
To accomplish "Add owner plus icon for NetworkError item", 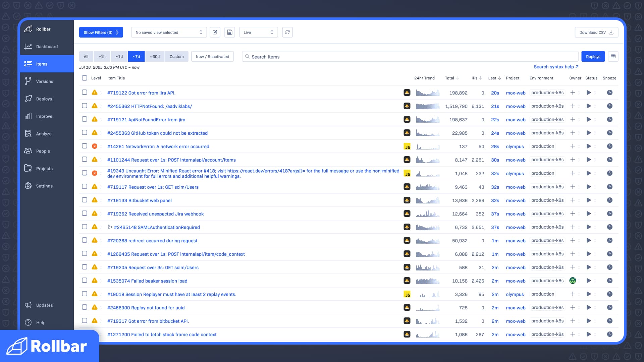I will (573, 146).
